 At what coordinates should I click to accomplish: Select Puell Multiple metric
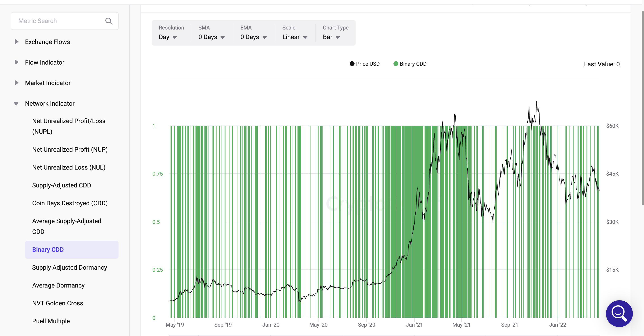pyautogui.click(x=51, y=321)
